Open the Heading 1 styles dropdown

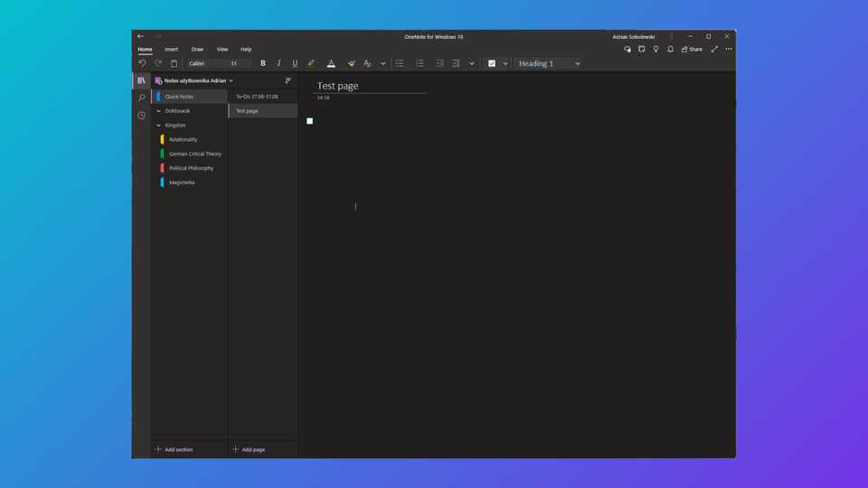549,63
